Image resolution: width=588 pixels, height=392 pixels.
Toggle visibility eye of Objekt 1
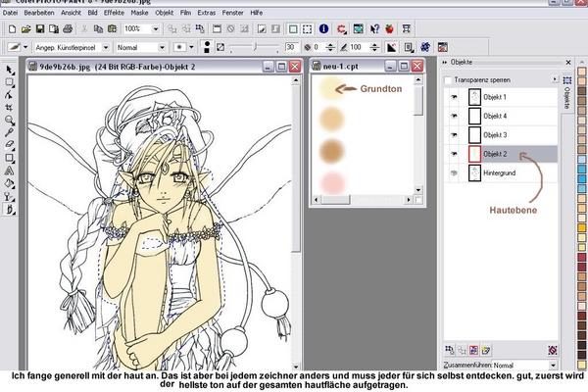click(454, 97)
